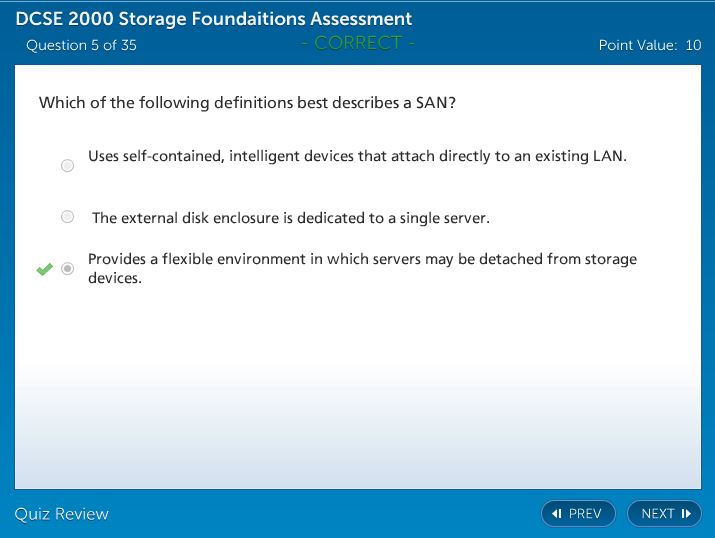Click the answer text about self-contained intelligent devices
The height and width of the screenshot is (538, 715).
click(x=357, y=156)
